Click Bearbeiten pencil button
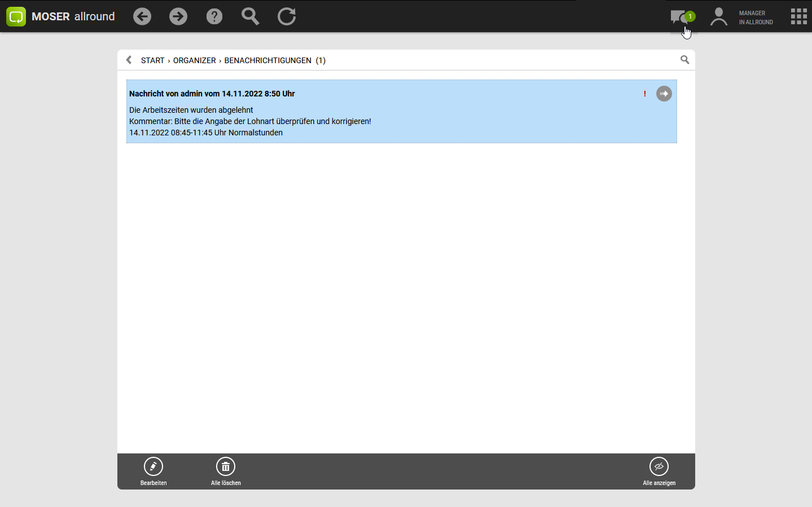The height and width of the screenshot is (507, 812). (x=153, y=467)
